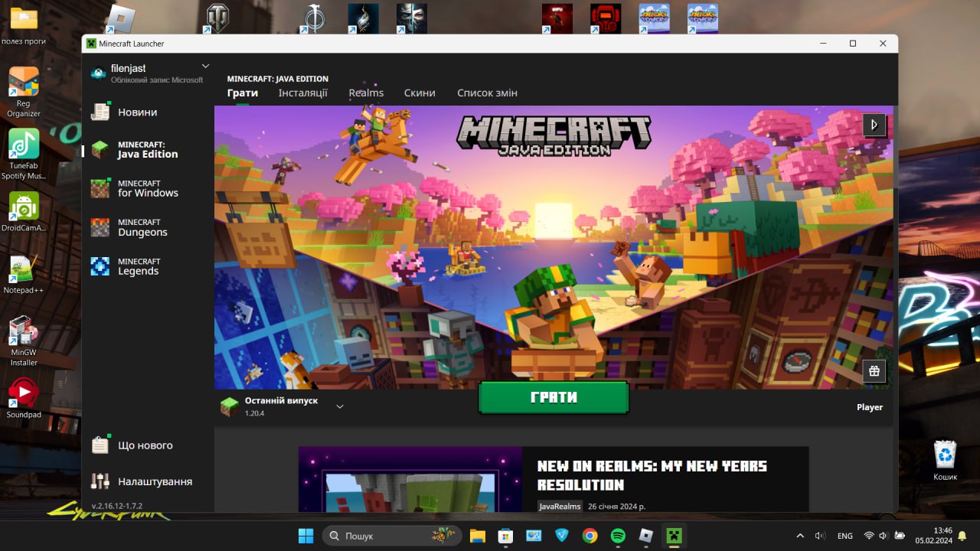Open DroidCam desktop shortcut
Screen dimensions: 980x551
coord(24,212)
